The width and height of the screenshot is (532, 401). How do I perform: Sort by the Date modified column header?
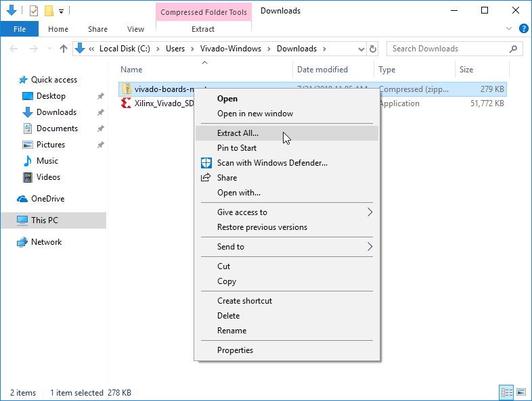pyautogui.click(x=333, y=70)
